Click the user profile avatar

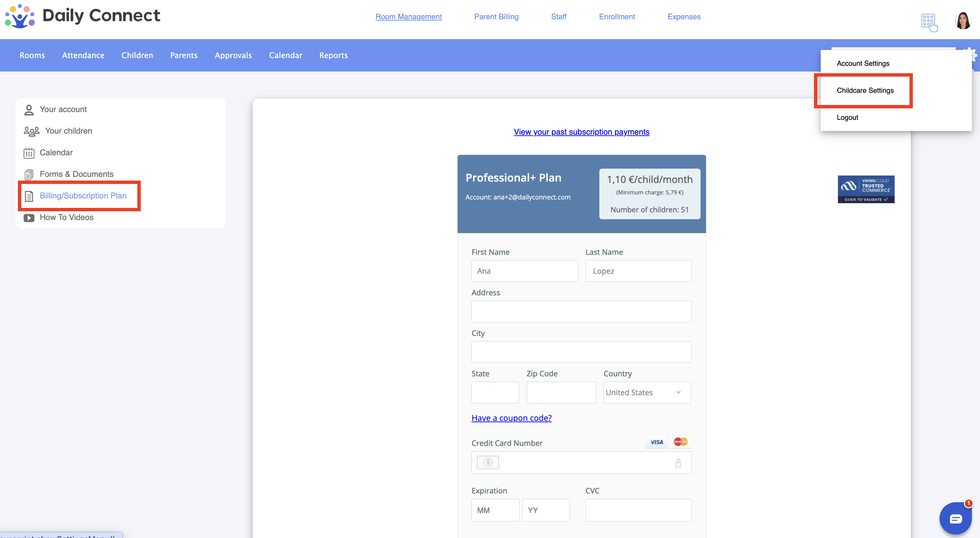pos(963,21)
